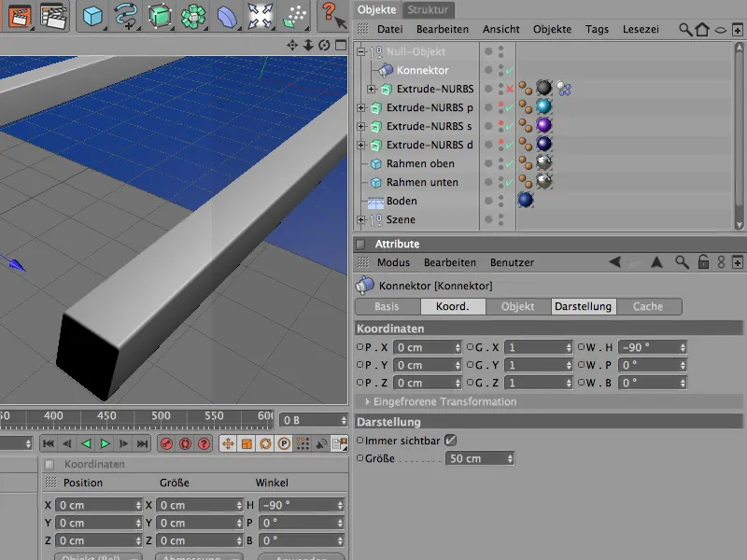Click the Größe 50 cm input field

[x=476, y=458]
